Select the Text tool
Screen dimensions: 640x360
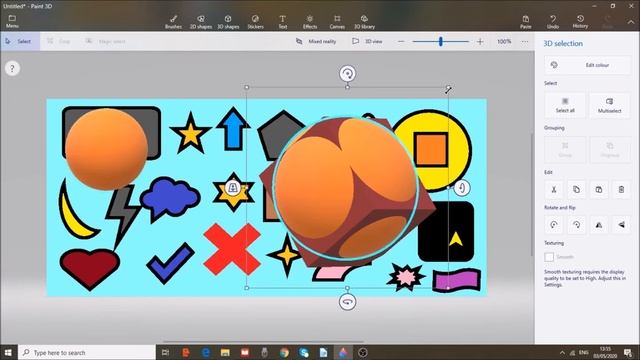[x=282, y=22]
